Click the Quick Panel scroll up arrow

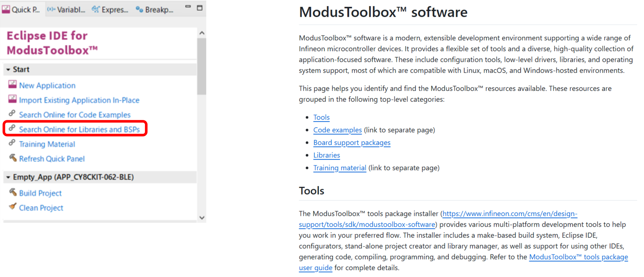202,33
